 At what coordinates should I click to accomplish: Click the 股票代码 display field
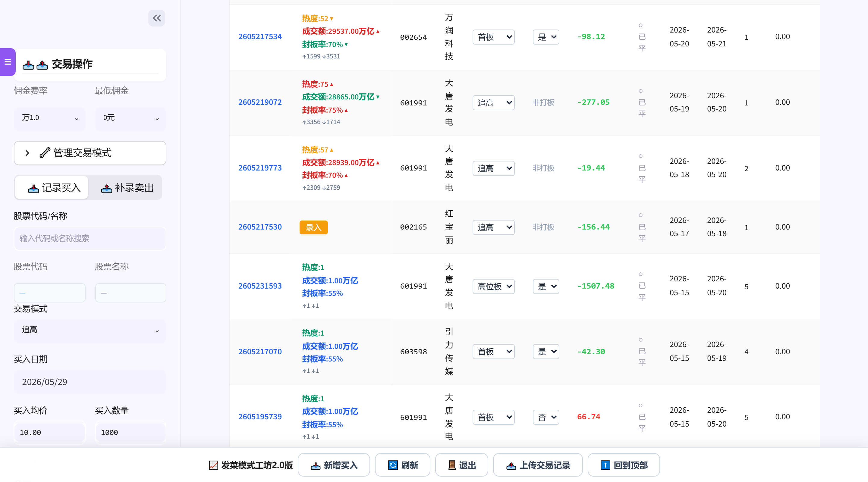[49, 293]
